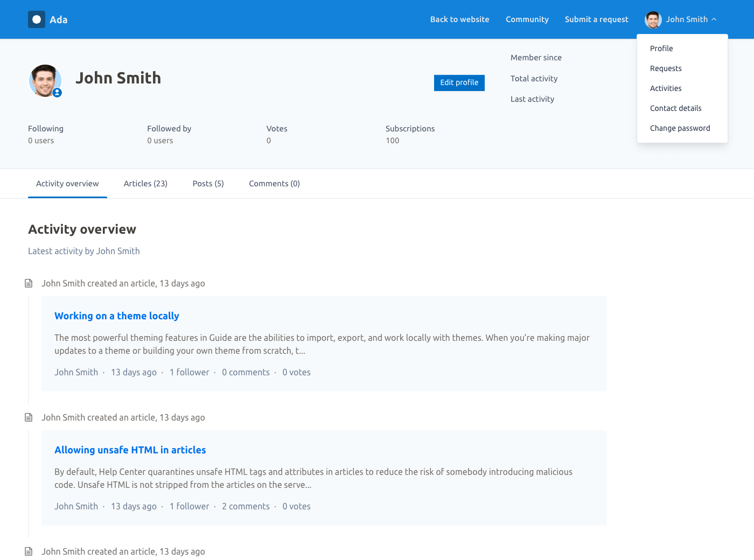754x560 pixels.
Task: Click John Smith's avatar in the header
Action: click(x=653, y=20)
